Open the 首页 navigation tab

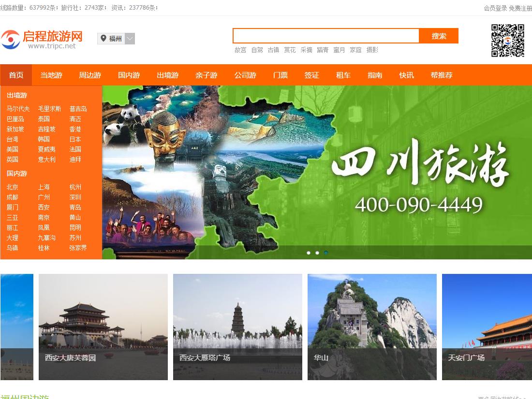coord(16,75)
